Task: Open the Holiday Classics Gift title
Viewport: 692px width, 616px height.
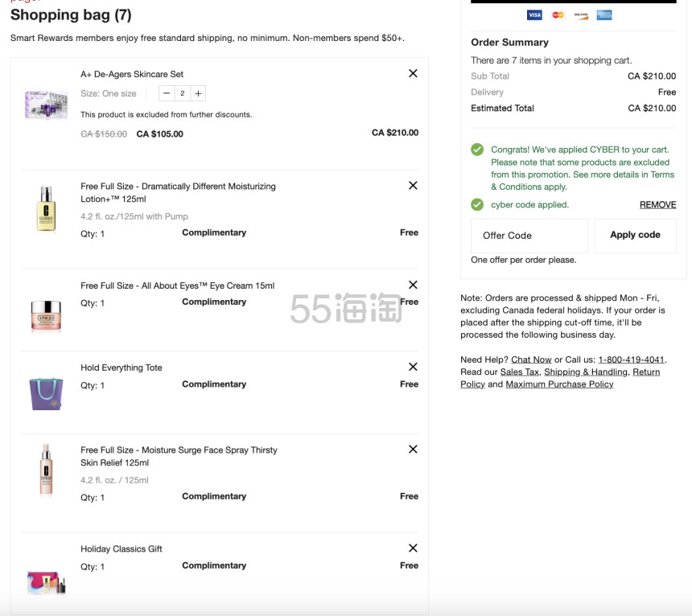Action: tap(121, 549)
